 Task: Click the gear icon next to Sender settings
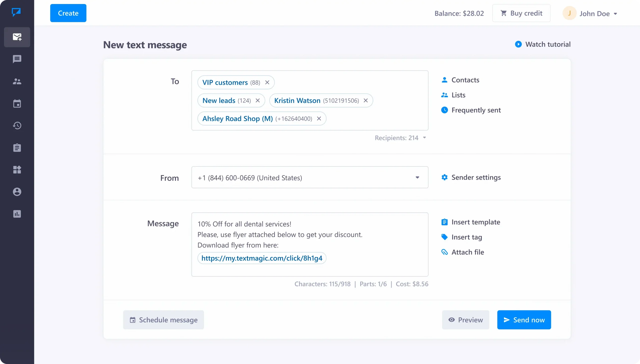coord(444,177)
